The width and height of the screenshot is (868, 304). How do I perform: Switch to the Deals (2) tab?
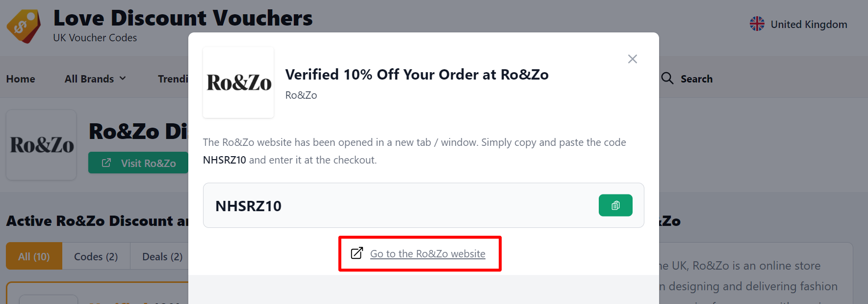(162, 256)
